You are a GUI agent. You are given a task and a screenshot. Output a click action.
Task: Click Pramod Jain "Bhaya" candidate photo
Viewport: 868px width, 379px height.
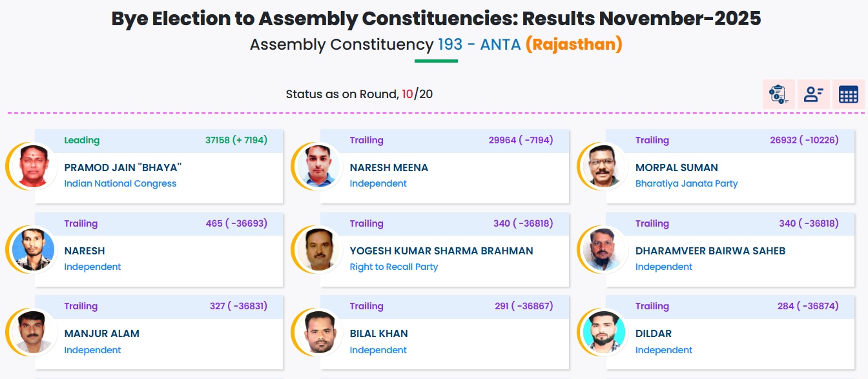34,166
